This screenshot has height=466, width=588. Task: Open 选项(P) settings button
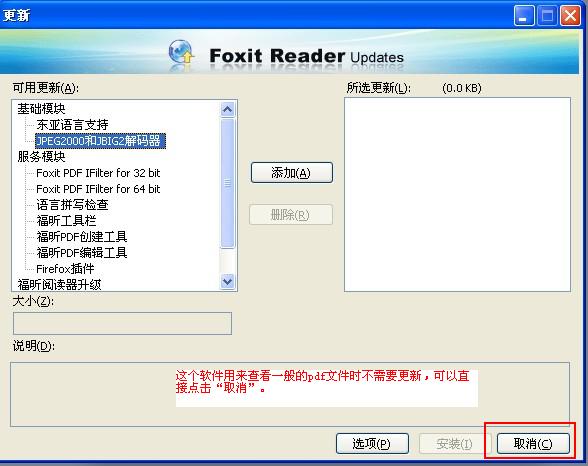[372, 444]
